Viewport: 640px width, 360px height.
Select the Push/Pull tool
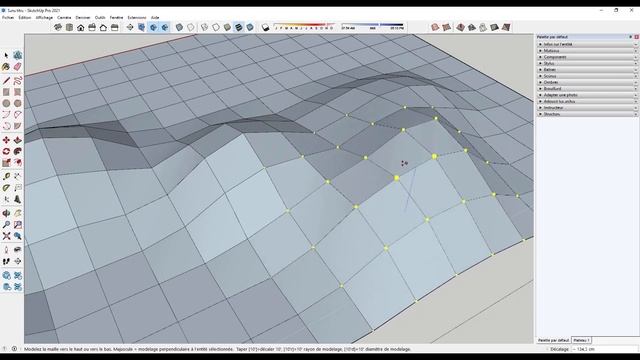[x=18, y=140]
